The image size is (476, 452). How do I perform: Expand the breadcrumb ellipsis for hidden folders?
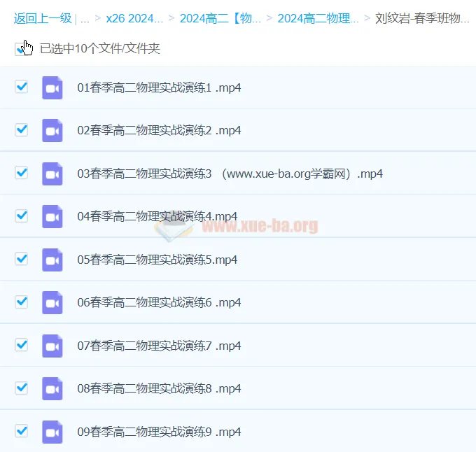click(85, 19)
